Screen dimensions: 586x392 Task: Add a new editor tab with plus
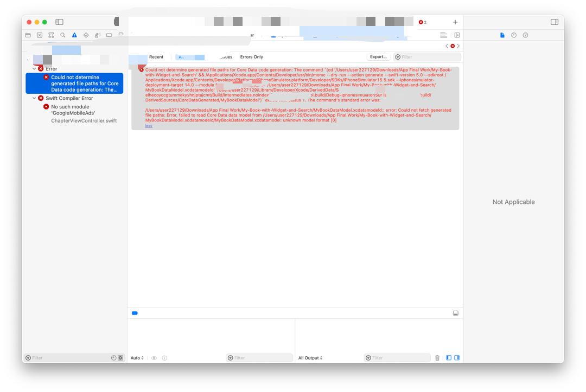click(455, 22)
